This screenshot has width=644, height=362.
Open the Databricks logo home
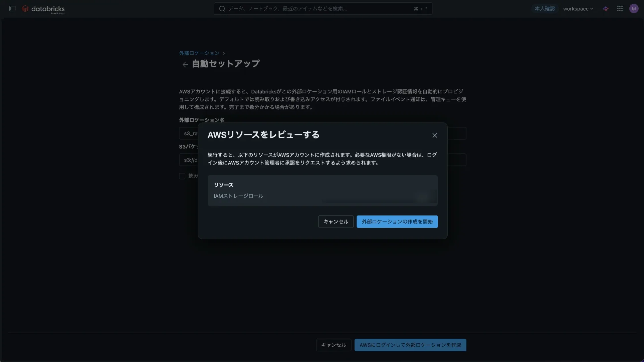coord(43,9)
